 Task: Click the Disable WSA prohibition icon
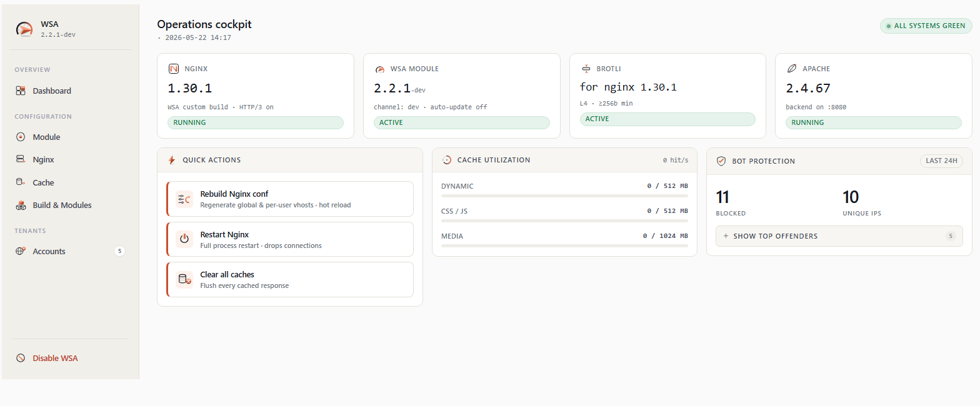click(21, 358)
